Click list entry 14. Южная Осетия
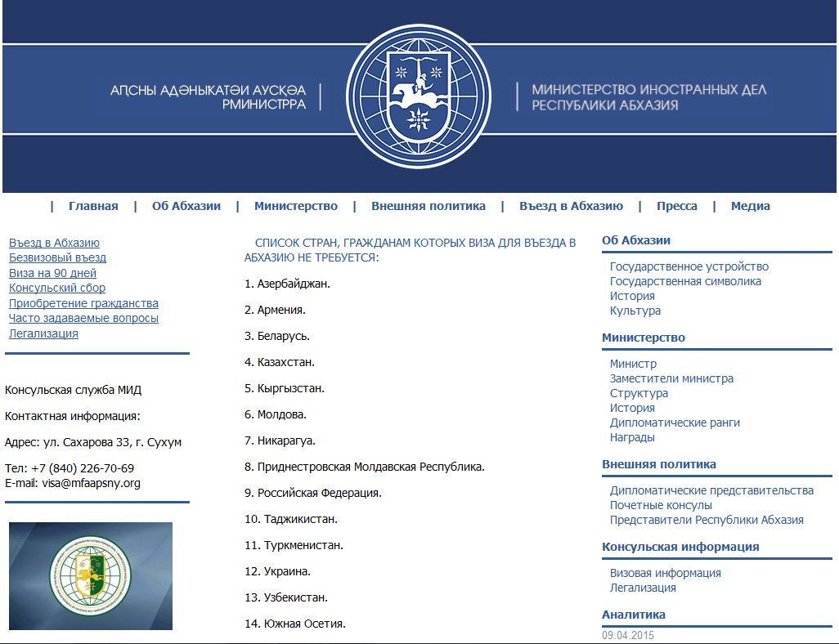The height and width of the screenshot is (644, 839). click(x=295, y=624)
